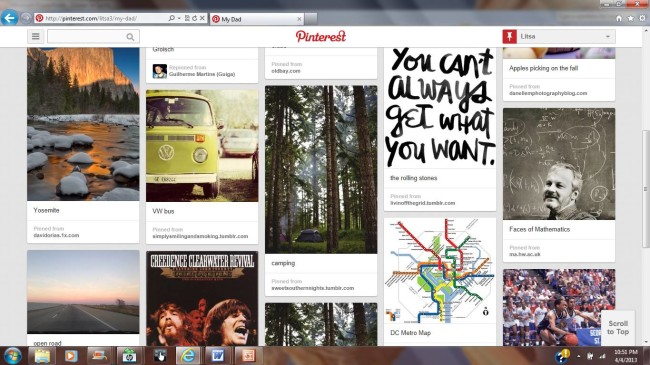This screenshot has height=365, width=650.
Task: Expand the address bar search dropdown arrow
Action: pyautogui.click(x=179, y=18)
